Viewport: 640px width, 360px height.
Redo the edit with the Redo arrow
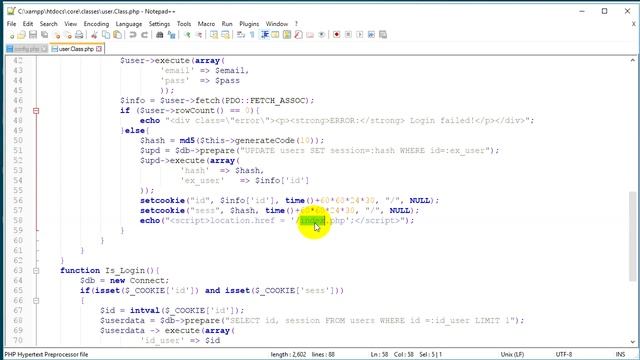(x=144, y=35)
